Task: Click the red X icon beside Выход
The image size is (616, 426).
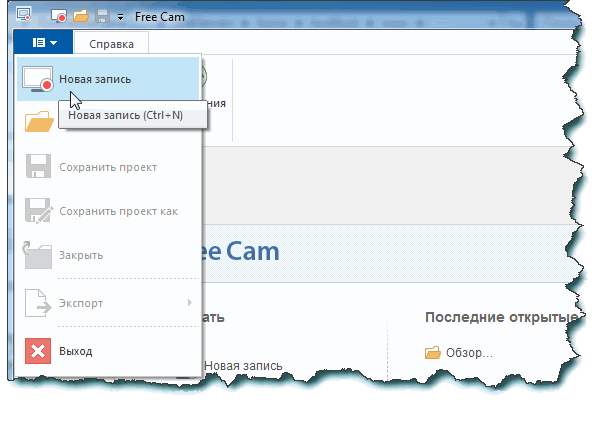Action: point(38,351)
